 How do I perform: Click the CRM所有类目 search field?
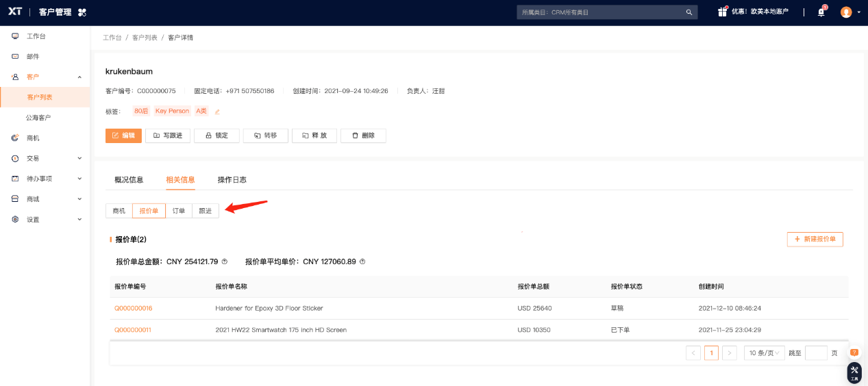[x=607, y=12]
